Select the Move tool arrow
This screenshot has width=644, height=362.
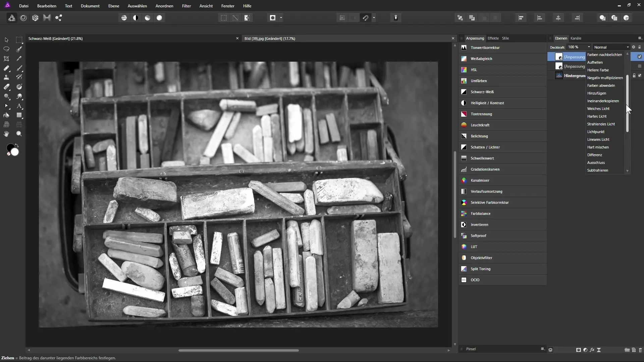click(x=6, y=40)
